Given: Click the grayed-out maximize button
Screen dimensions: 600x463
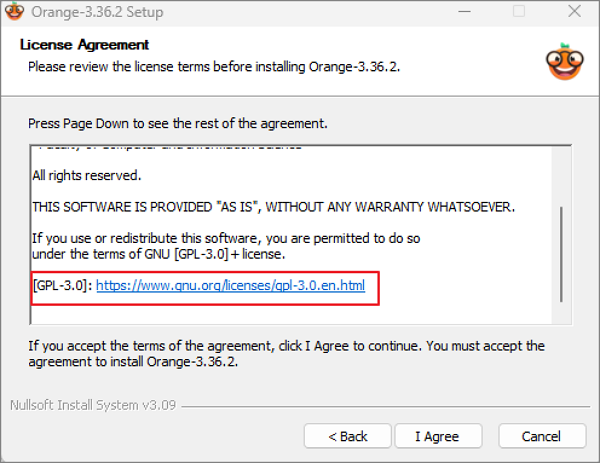Looking at the screenshot, I should [x=519, y=11].
